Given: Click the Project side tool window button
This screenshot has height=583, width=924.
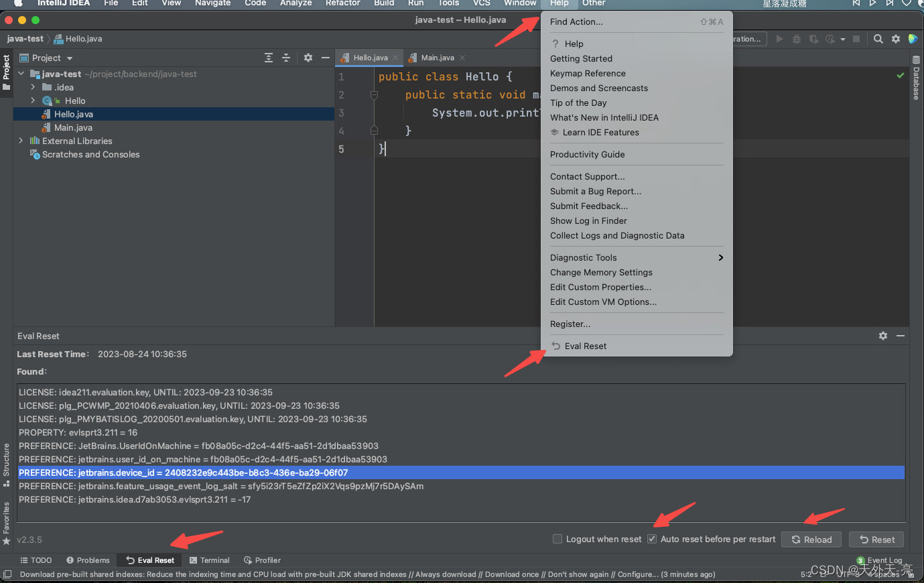Looking at the screenshot, I should [6, 72].
